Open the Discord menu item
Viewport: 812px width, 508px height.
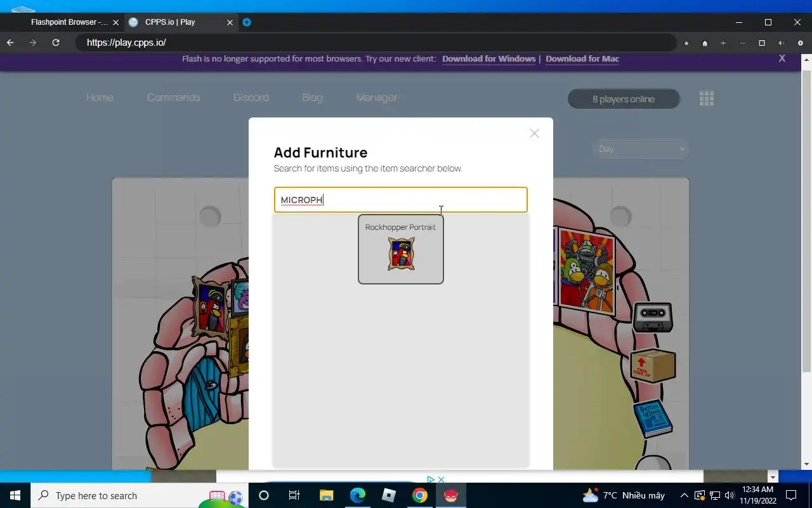point(251,97)
